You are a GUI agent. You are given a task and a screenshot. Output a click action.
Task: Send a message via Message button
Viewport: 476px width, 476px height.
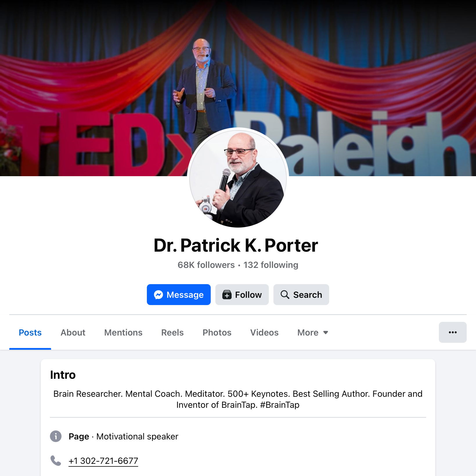(179, 295)
